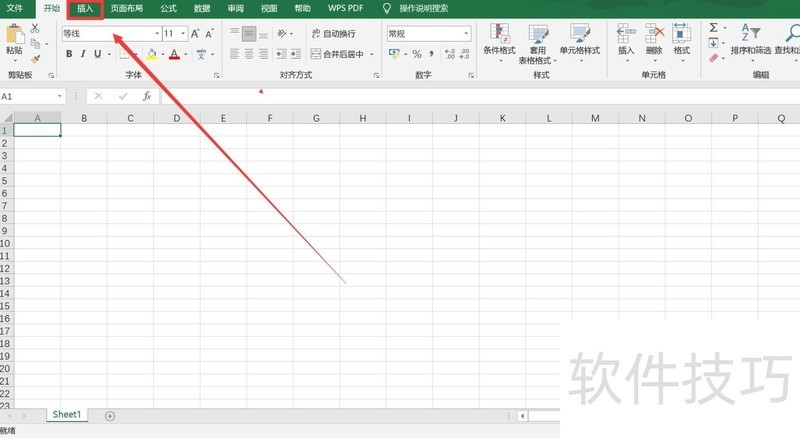Click the AutoSum sigma icon

pyautogui.click(x=713, y=28)
